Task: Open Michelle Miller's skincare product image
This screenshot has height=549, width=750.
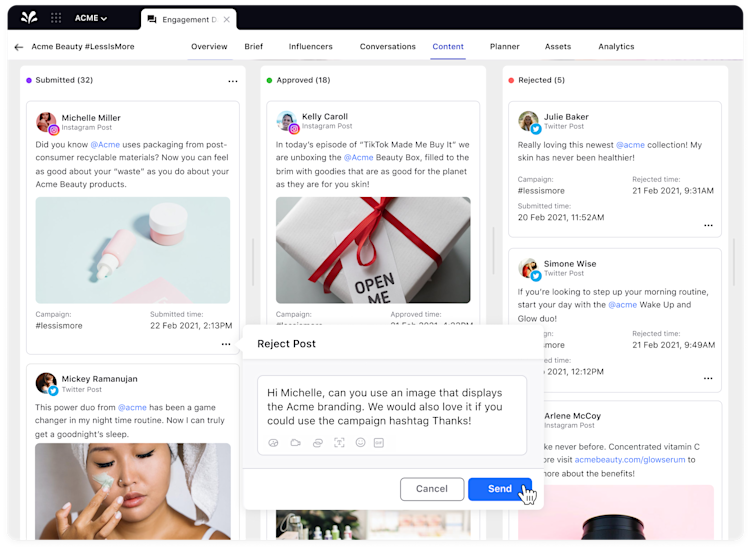Action: 132,250
